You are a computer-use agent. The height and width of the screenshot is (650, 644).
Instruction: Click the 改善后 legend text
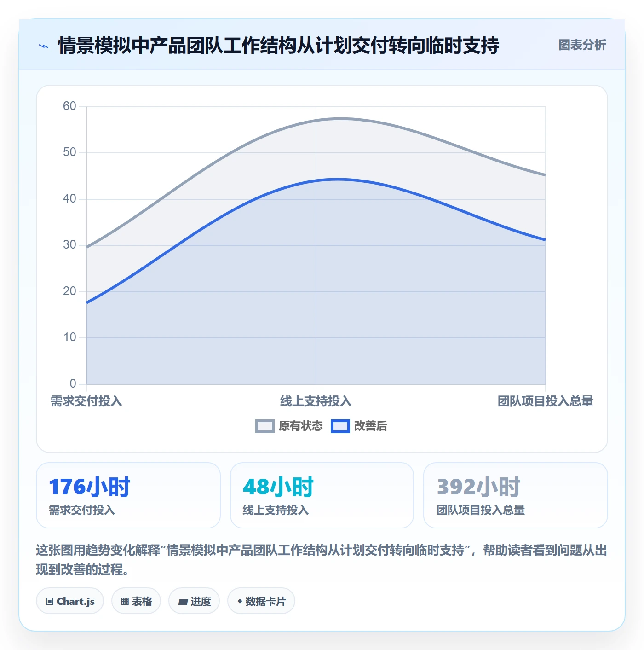[371, 426]
